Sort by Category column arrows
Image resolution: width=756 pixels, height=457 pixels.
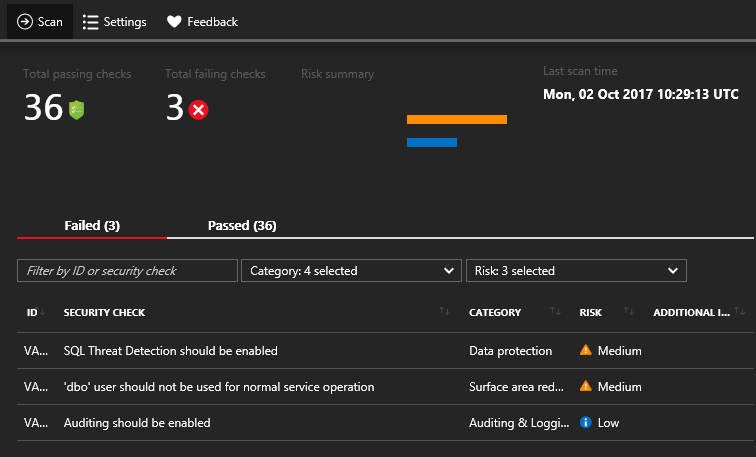coord(555,312)
